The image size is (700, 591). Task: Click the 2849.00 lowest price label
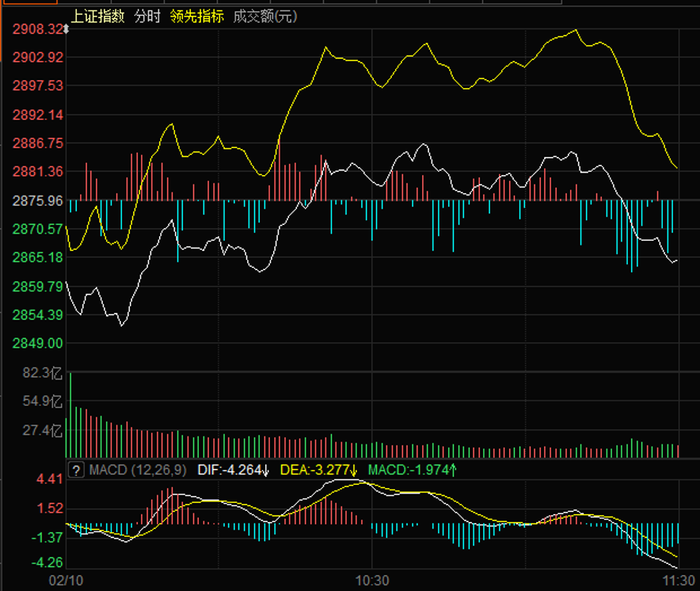pos(37,343)
